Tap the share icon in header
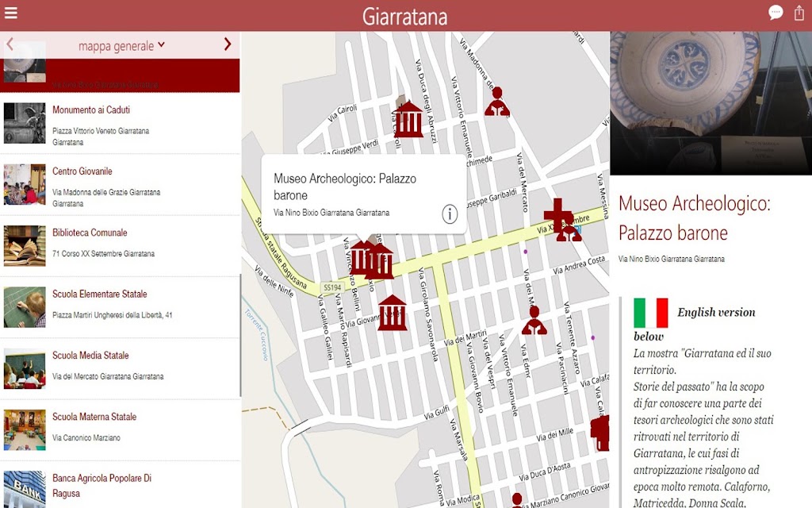Viewport: 812px width, 508px height. pos(799,13)
